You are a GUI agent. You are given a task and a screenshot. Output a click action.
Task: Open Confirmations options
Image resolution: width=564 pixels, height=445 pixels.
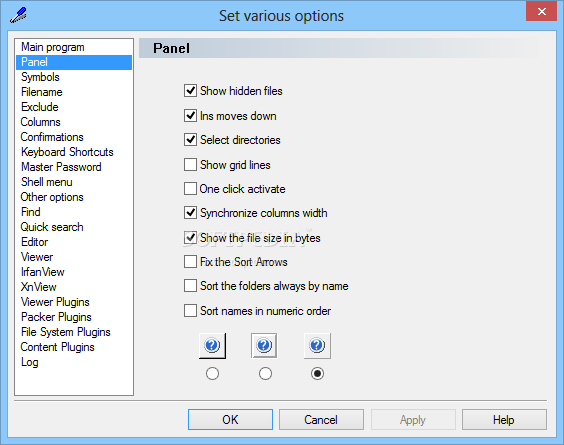click(74, 137)
